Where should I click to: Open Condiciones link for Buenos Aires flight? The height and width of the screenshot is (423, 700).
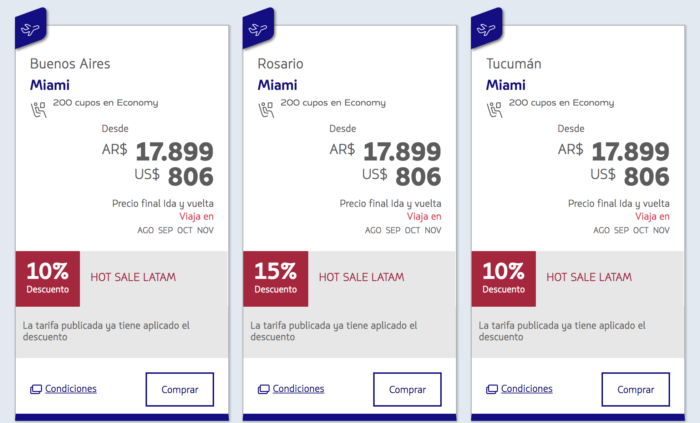point(70,389)
